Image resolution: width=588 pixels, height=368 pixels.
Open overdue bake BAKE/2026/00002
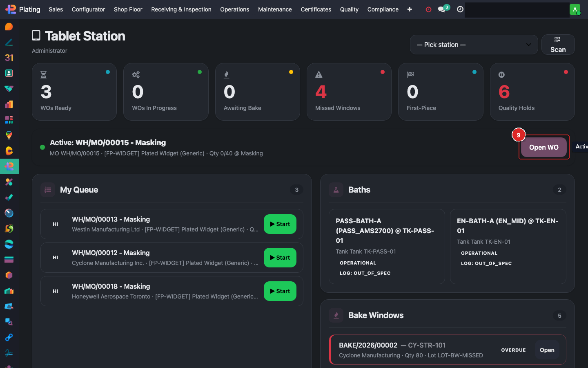547,350
